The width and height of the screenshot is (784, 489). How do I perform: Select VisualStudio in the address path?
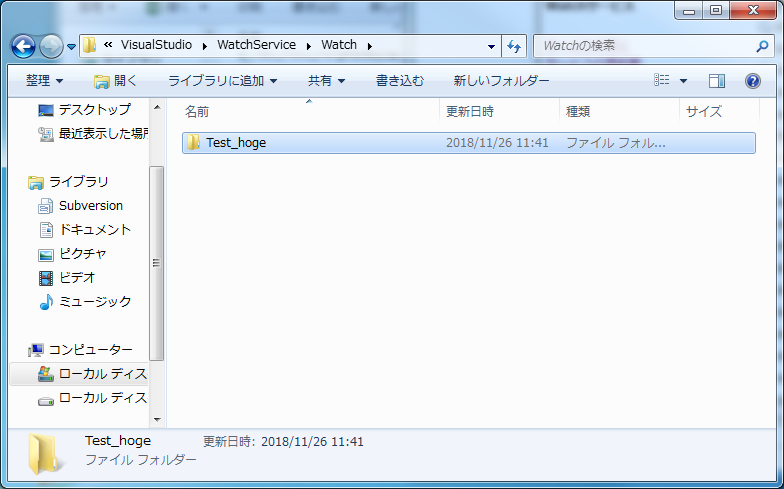(x=156, y=45)
